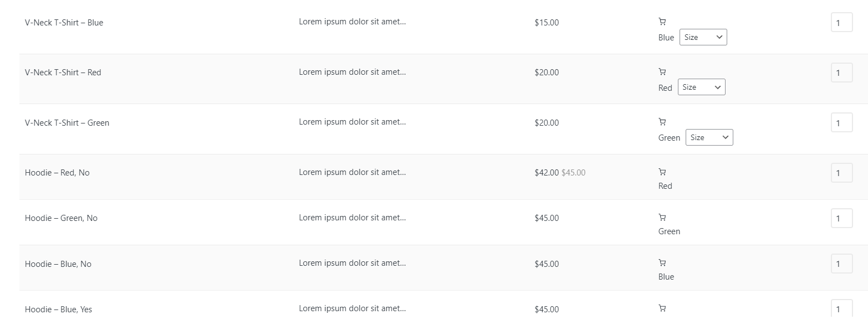Click the V-Neck T-Shirt – Green title
The image size is (868, 330).
67,123
